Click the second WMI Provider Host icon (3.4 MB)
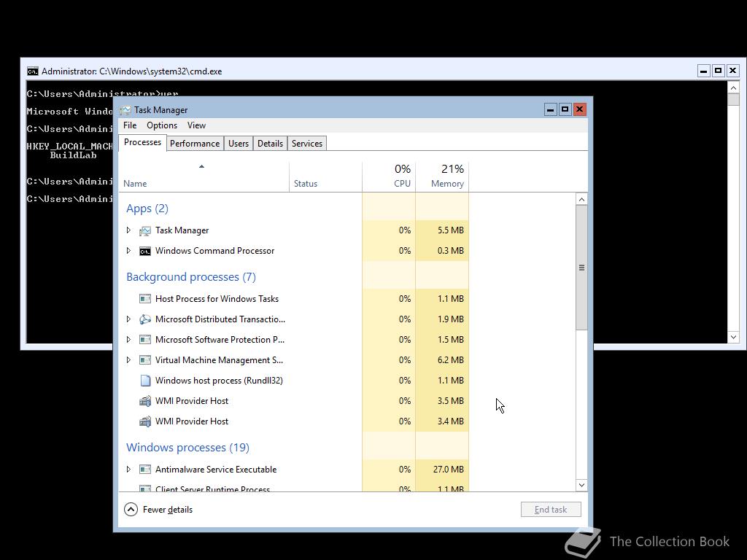 145,421
